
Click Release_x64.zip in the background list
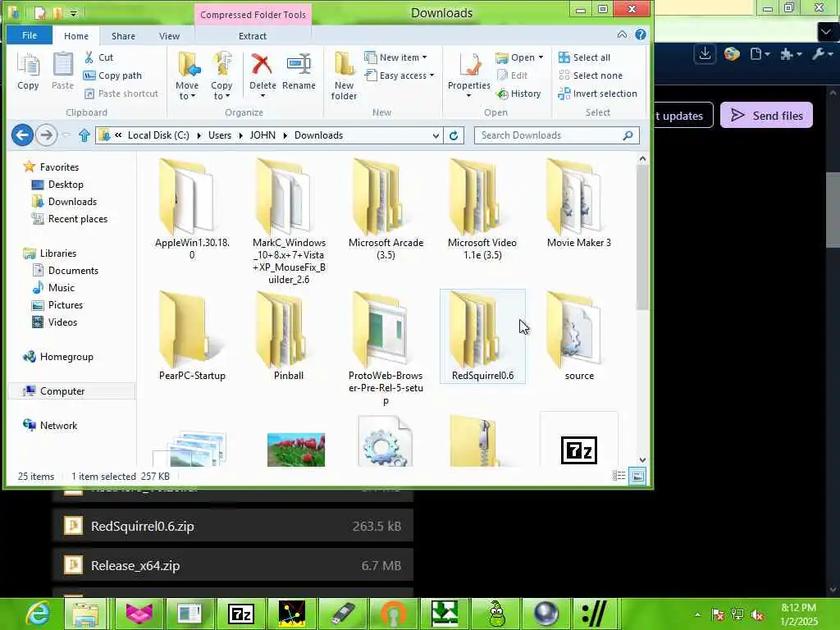(x=233, y=565)
